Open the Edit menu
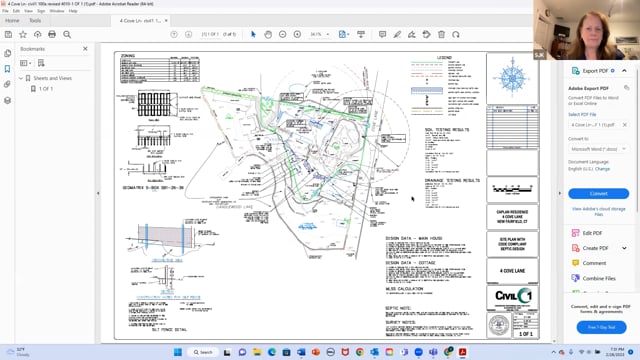This screenshot has height=360, width=640. click(16, 11)
